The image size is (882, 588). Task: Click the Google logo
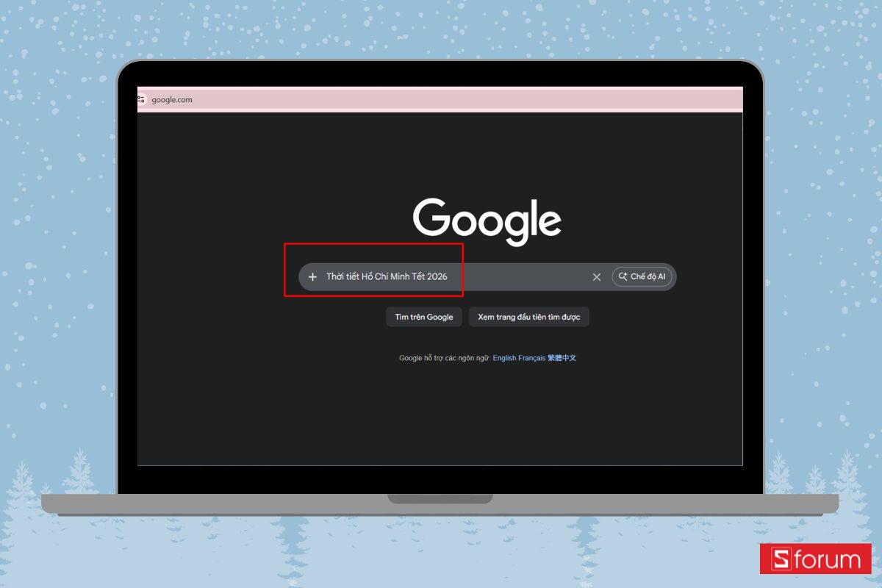click(487, 220)
